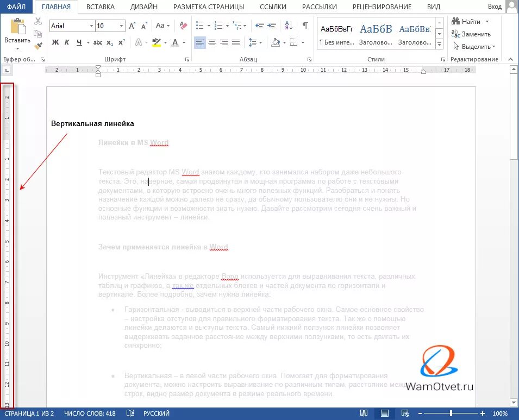Screen dimensions: 519x420
Task: Open the font dialog launcher
Action: (x=187, y=60)
